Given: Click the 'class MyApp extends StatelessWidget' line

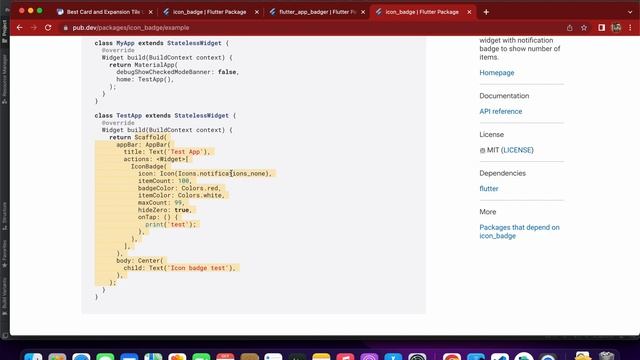Looking at the screenshot, I should tap(162, 43).
